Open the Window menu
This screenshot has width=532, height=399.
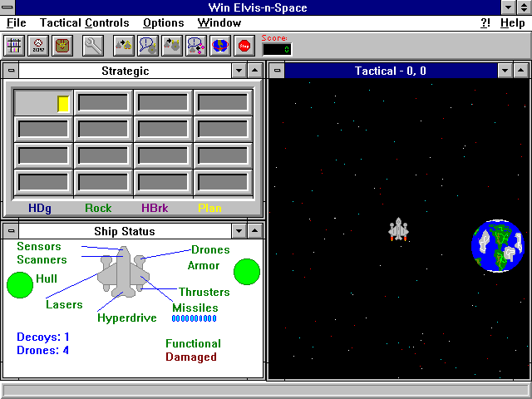[219, 23]
